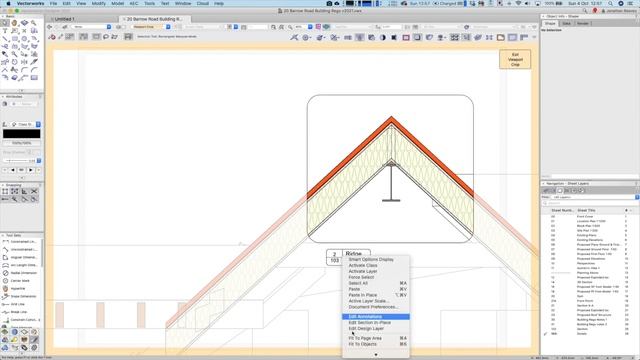Collapse the Tool Sets palette triangle
The height and width of the screenshot is (360, 640).
(3, 236)
